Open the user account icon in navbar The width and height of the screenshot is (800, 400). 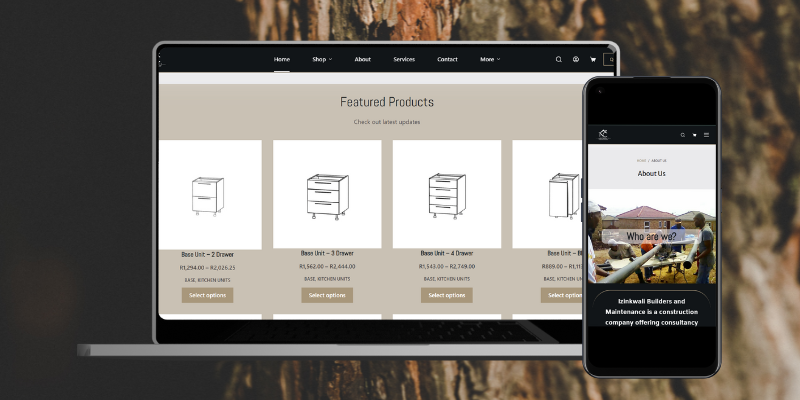click(576, 60)
